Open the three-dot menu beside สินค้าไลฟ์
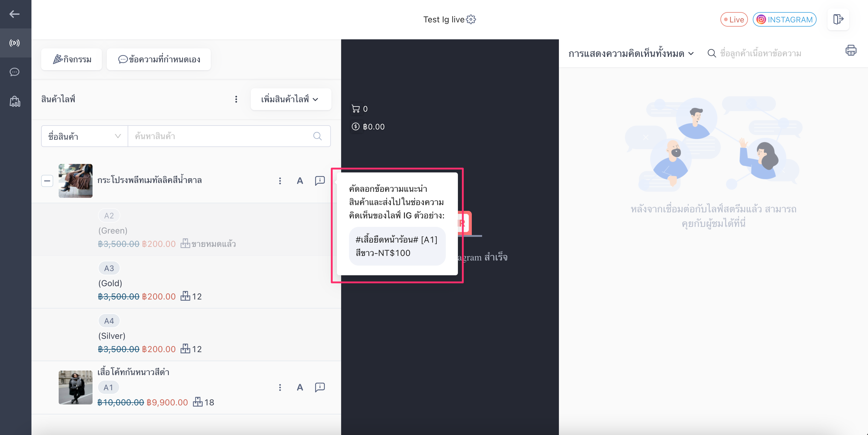Image resolution: width=868 pixels, height=435 pixels. pos(236,99)
